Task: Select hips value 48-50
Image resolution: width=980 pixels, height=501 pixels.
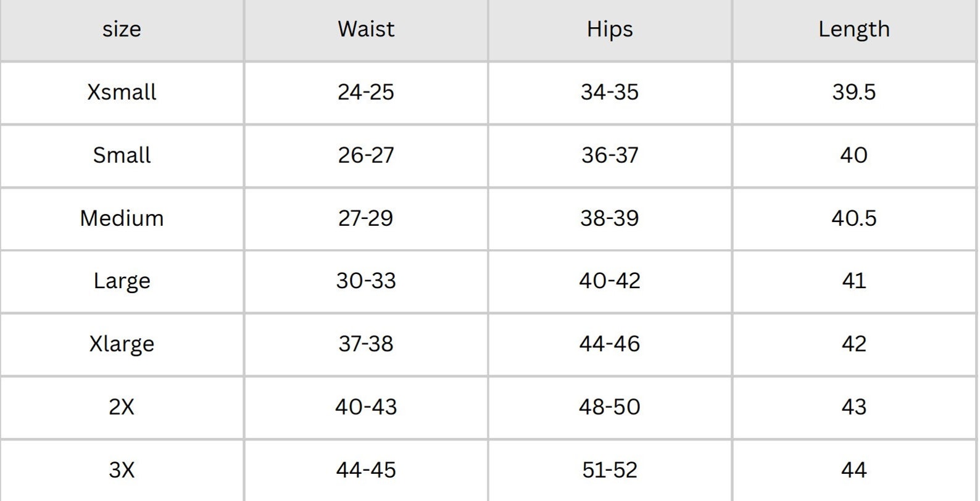Action: tap(610, 407)
